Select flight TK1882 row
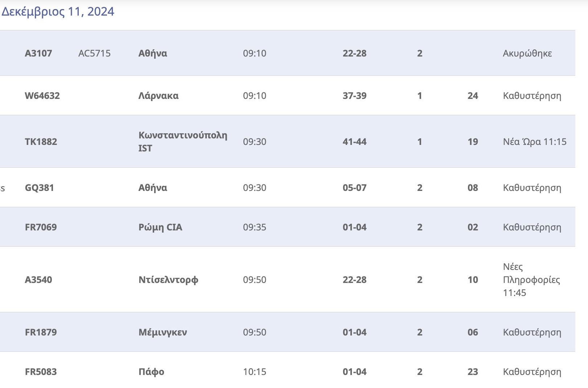 (x=288, y=142)
